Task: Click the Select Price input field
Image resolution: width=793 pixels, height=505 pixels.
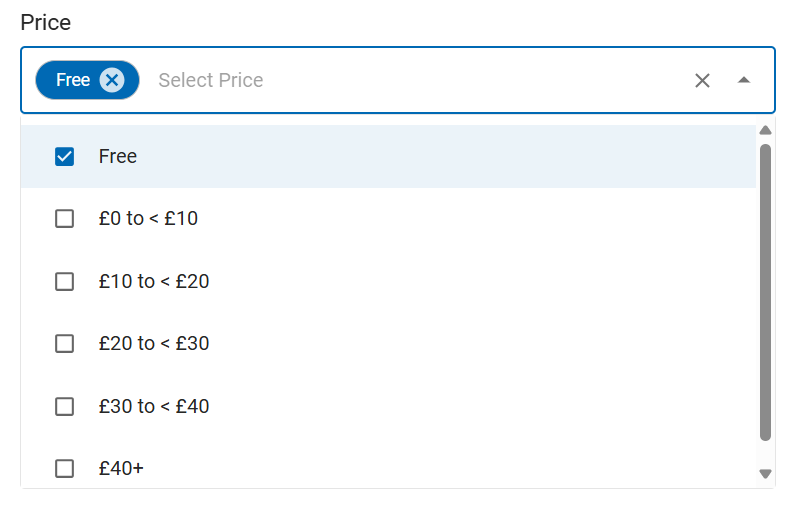Action: pyautogui.click(x=400, y=80)
